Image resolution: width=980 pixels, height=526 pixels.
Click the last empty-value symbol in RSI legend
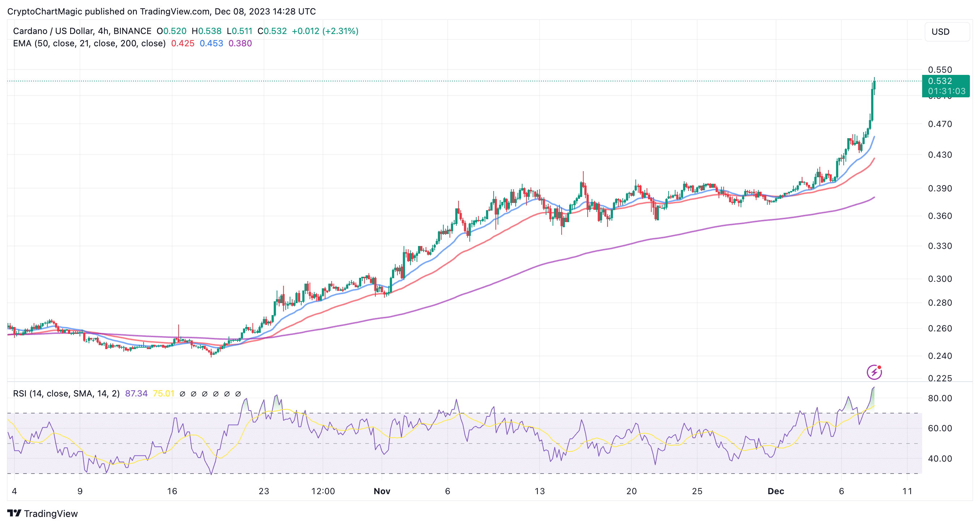[x=238, y=394]
